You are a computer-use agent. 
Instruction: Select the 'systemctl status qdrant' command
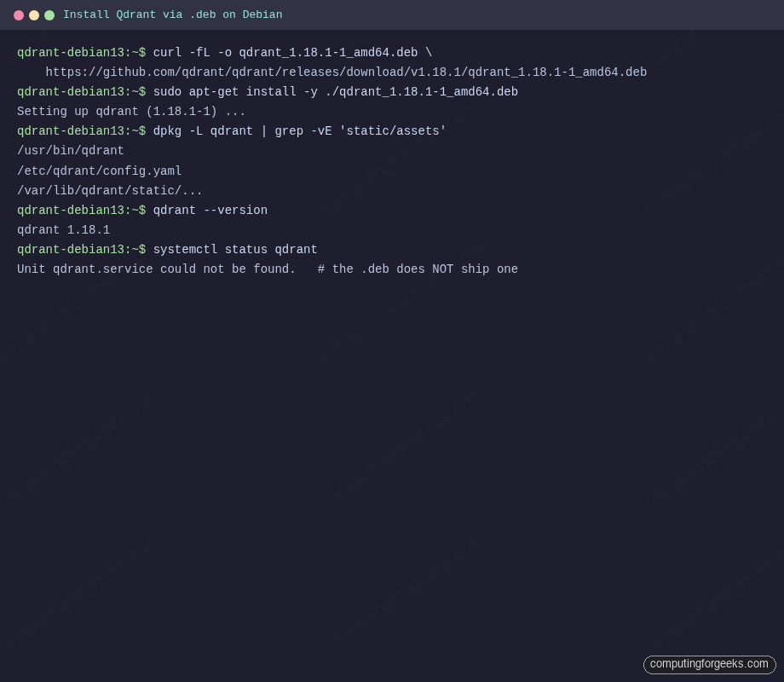[x=235, y=249]
